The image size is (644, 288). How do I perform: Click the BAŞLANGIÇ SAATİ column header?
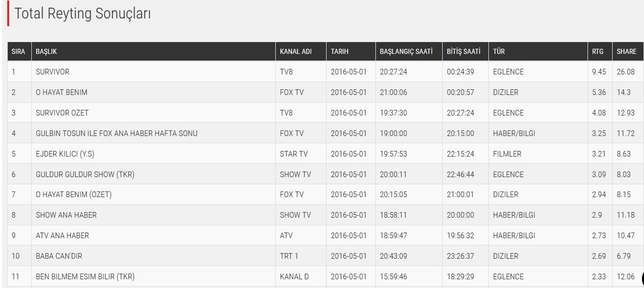click(x=406, y=51)
